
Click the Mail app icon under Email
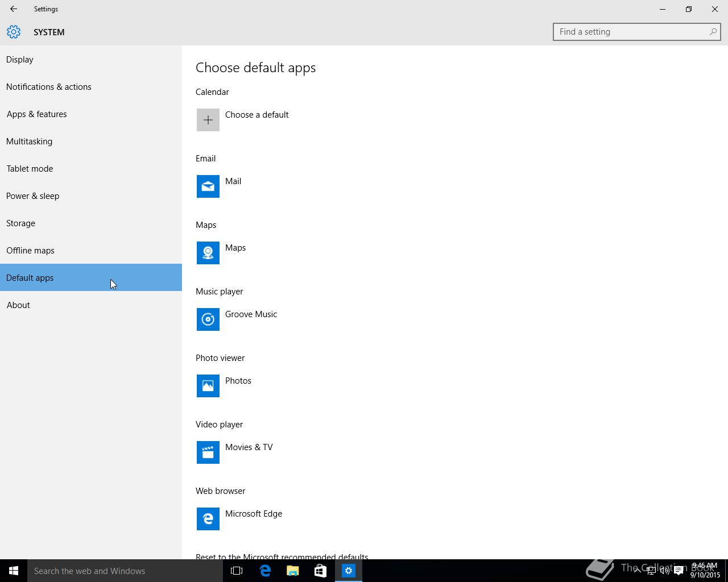[208, 186]
